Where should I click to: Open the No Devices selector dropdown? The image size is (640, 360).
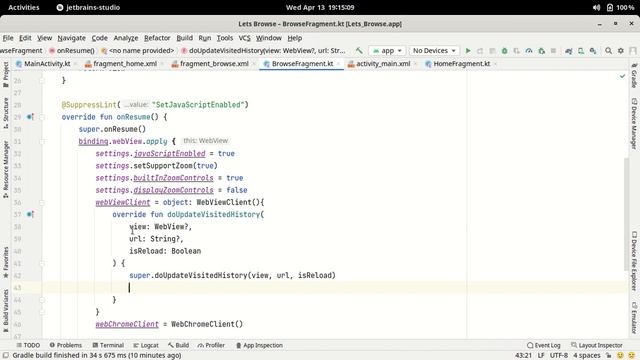point(434,51)
